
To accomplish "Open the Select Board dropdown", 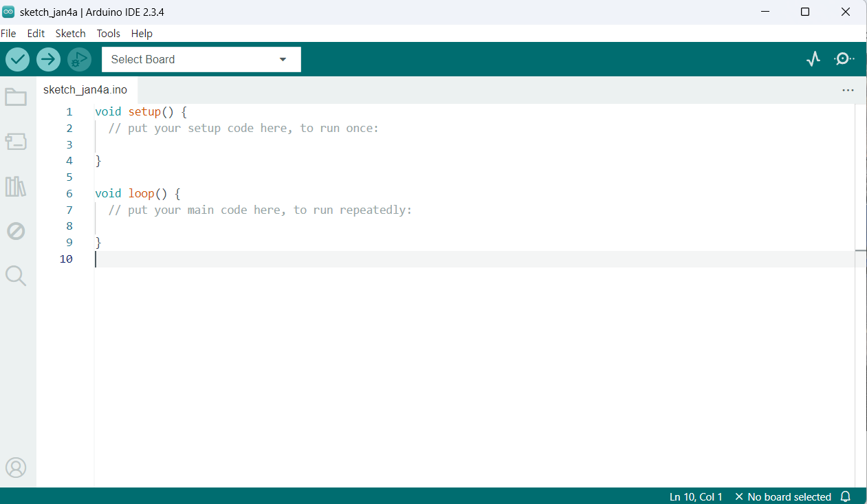I will [201, 59].
